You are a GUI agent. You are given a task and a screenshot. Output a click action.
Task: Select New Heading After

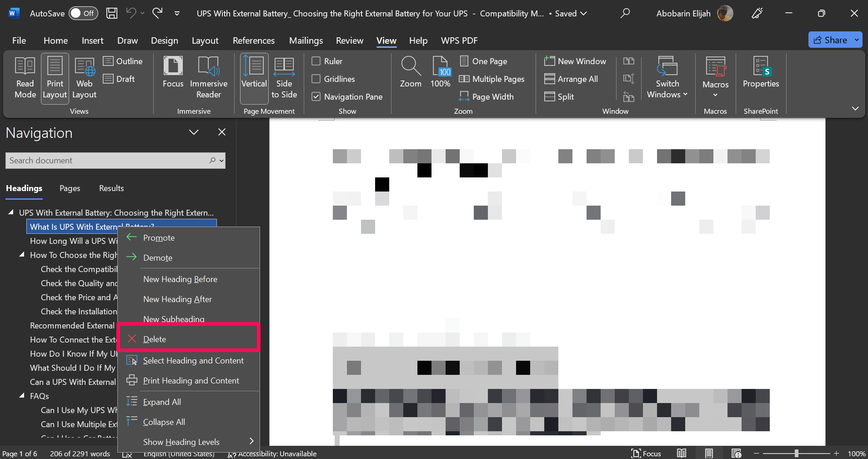[x=189, y=299]
